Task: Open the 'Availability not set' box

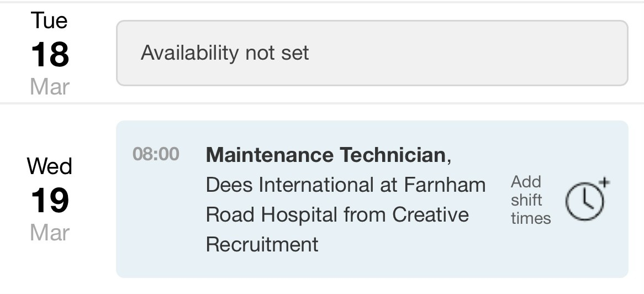Action: click(x=372, y=53)
